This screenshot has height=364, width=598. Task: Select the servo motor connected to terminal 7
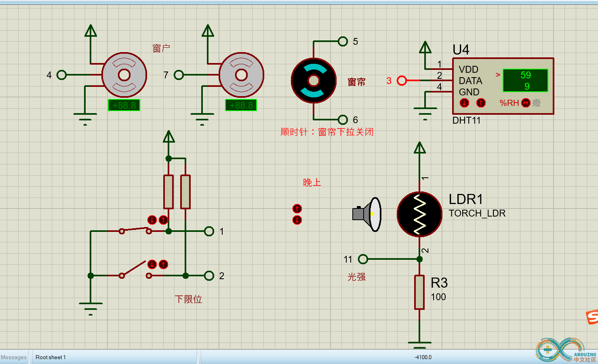tap(241, 75)
